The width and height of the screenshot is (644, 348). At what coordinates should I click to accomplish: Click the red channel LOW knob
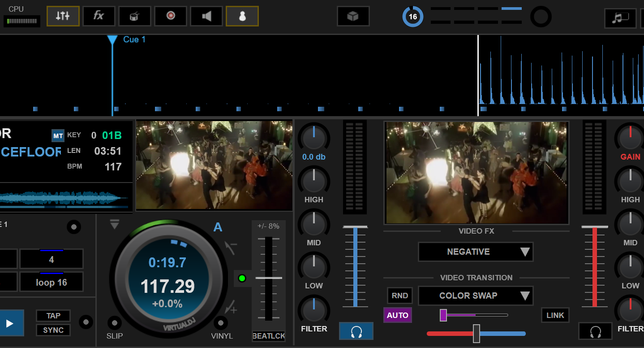pos(630,266)
